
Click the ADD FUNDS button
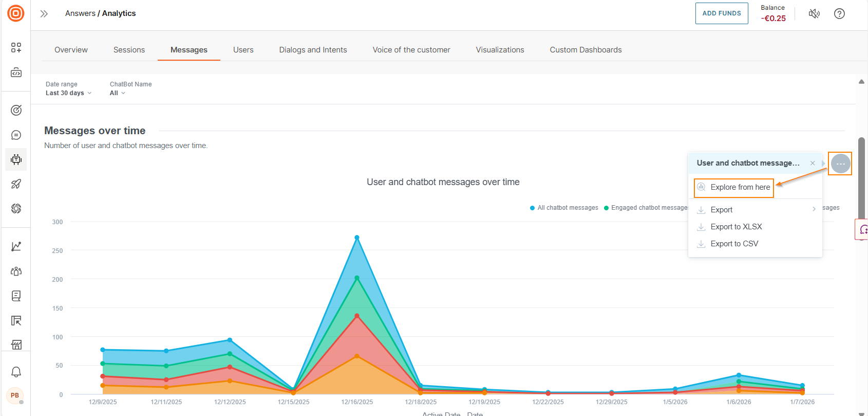[722, 13]
